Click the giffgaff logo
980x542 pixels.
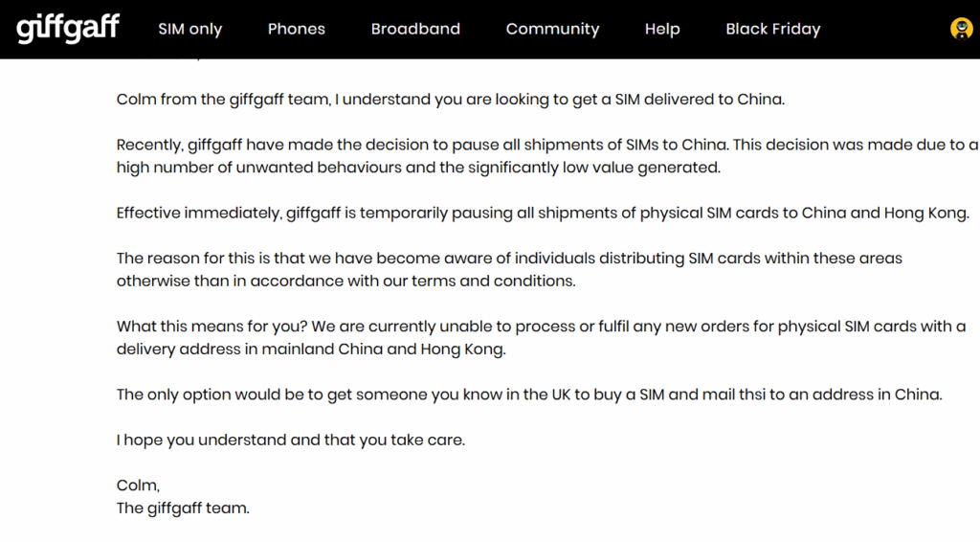68,29
